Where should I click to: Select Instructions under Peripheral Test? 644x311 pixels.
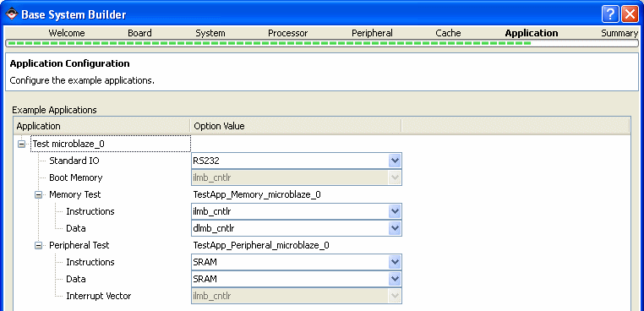coord(90,262)
